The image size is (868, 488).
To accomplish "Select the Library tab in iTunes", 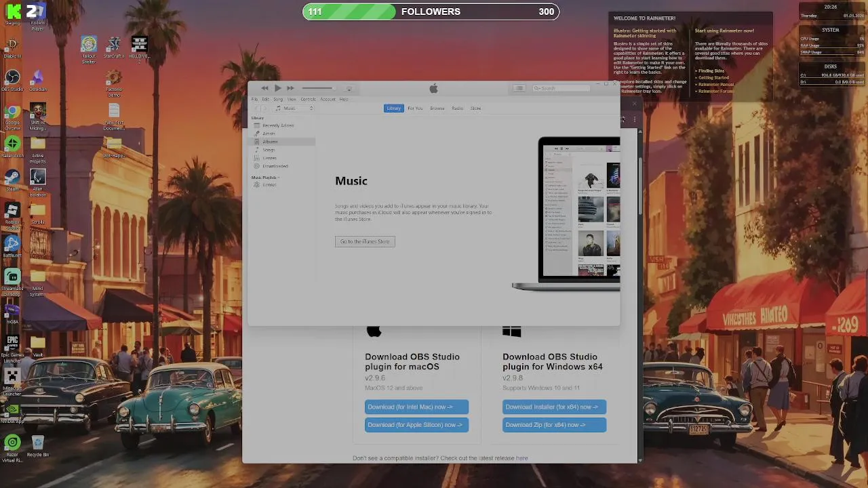I will pyautogui.click(x=394, y=108).
